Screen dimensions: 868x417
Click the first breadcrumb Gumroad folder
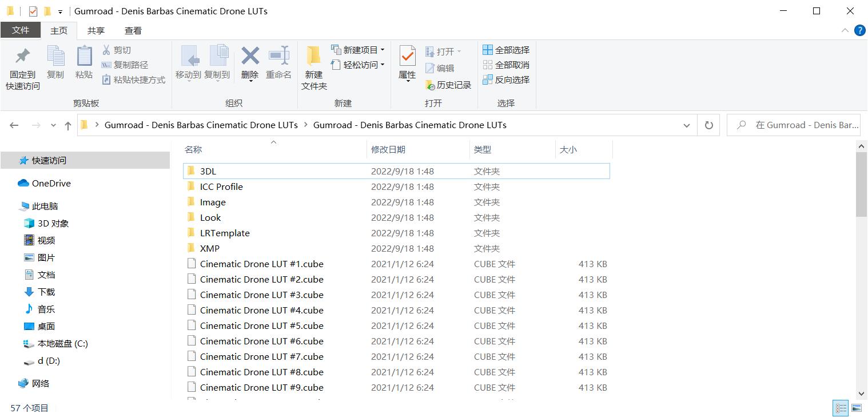click(x=201, y=125)
